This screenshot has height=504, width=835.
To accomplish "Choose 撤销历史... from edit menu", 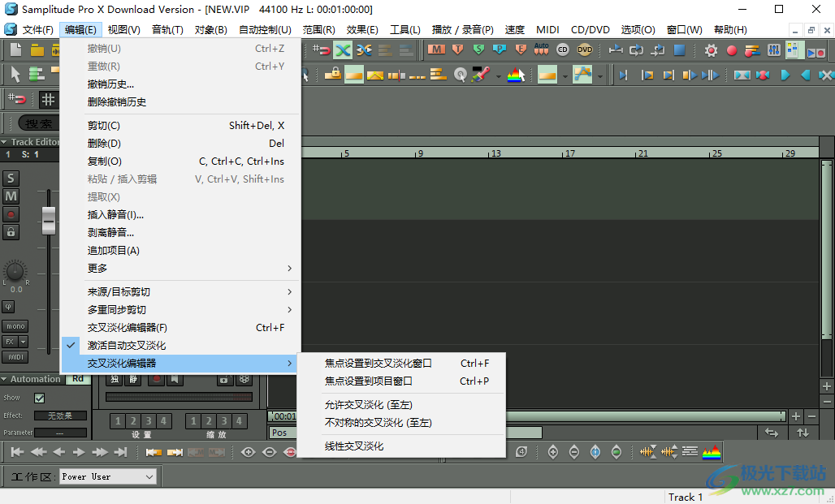I will pyautogui.click(x=181, y=84).
